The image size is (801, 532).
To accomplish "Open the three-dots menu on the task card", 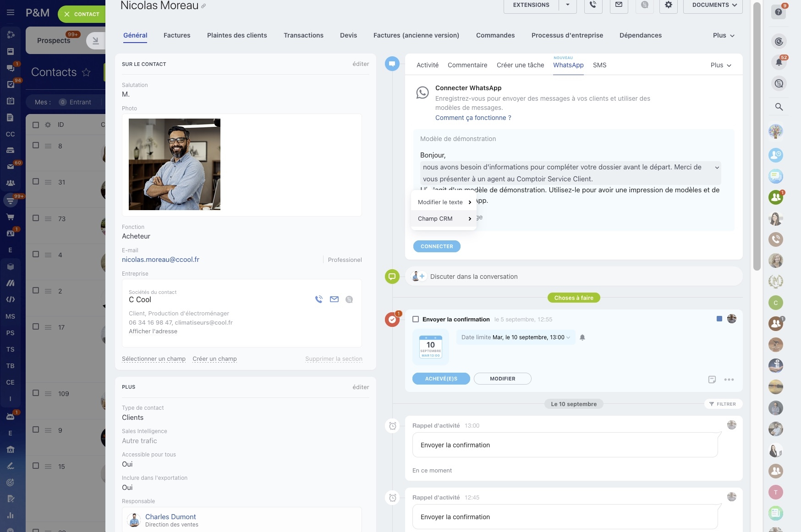I will pos(729,380).
